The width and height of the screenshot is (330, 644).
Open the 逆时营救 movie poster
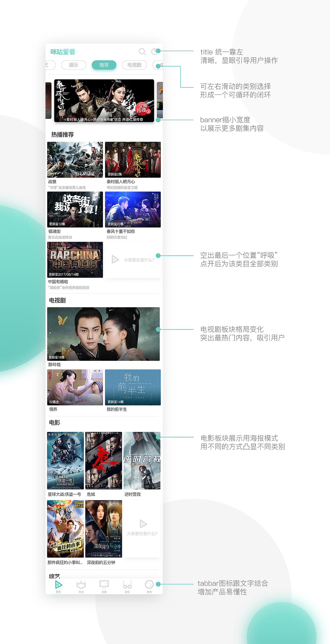pyautogui.click(x=142, y=461)
